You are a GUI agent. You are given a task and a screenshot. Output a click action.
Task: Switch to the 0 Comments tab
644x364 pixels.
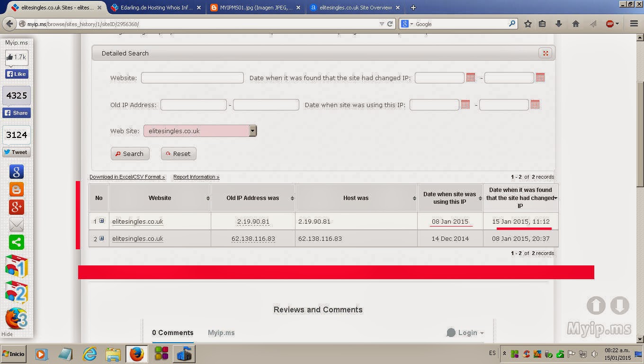173,333
